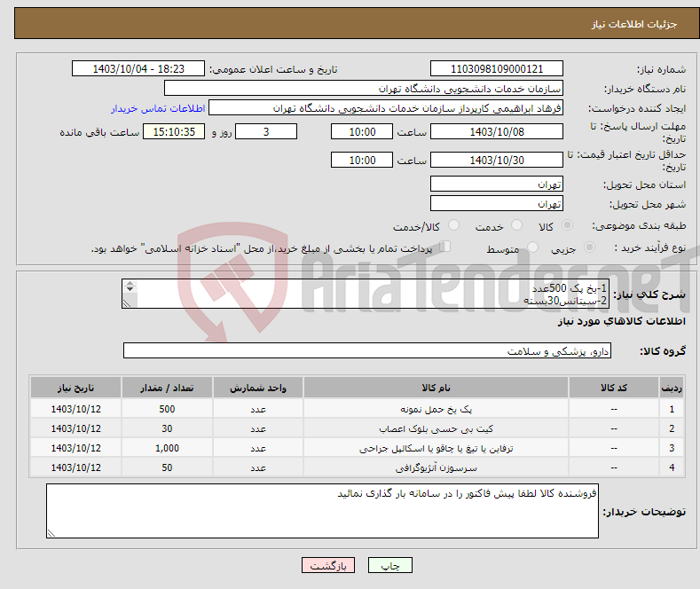Click the شماره نیاز field 1103098109000121
Viewport: 700px width, 589px height.
click(497, 68)
